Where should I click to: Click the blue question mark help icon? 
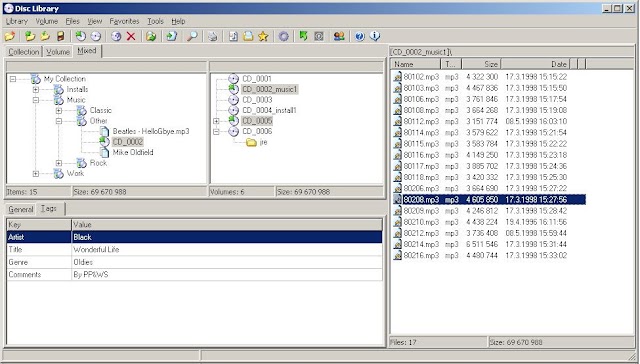[x=360, y=36]
